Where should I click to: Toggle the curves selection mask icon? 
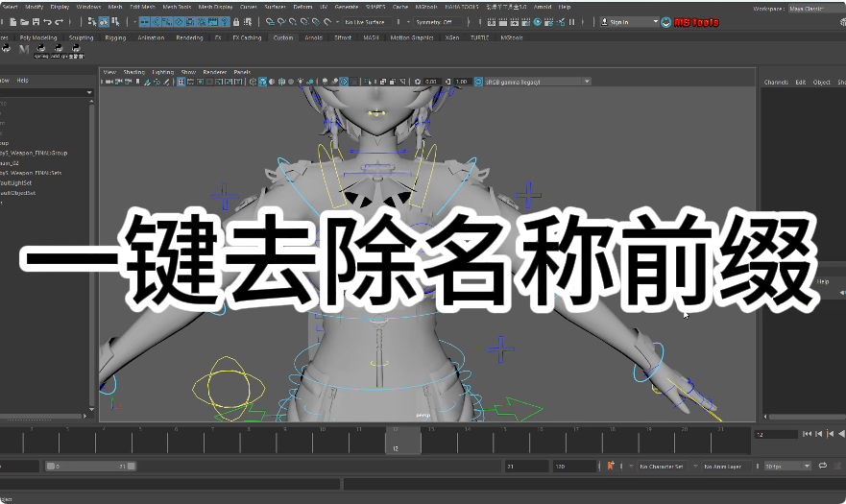pos(167,22)
